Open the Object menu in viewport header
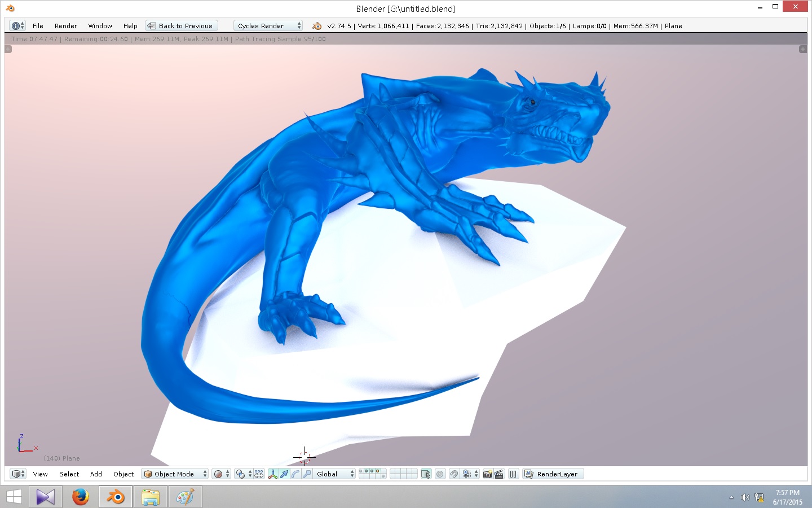Image resolution: width=812 pixels, height=508 pixels. pos(123,474)
